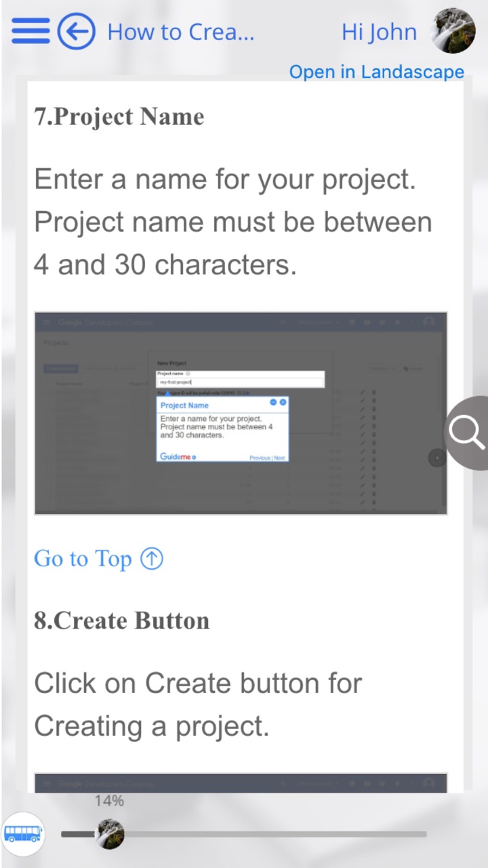Tap the '8.Create Button' section heading
The width and height of the screenshot is (488, 868).
pos(121,620)
